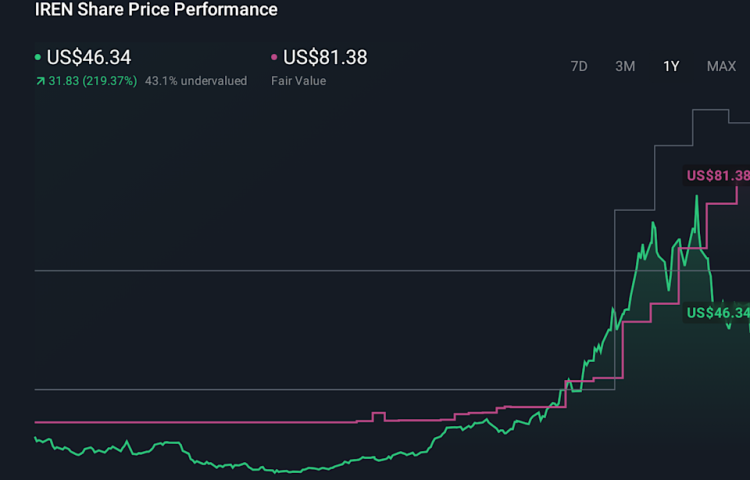Click the highest peak of the green line

pyautogui.click(x=697, y=197)
